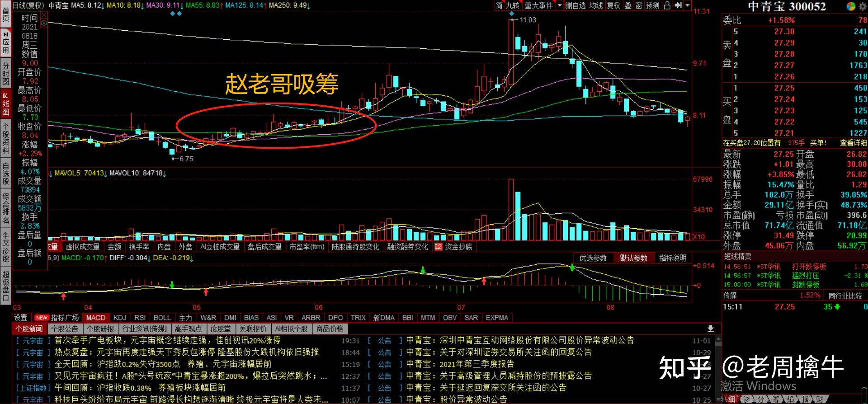Click 删自选 to remove from watchlist
This screenshot has height=404, width=868.
(576, 5)
